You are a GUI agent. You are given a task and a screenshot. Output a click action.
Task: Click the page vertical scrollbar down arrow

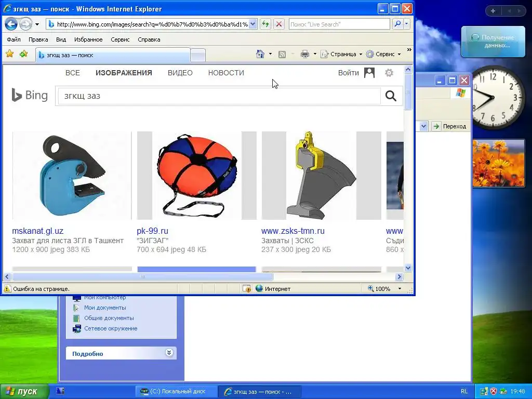(x=408, y=268)
